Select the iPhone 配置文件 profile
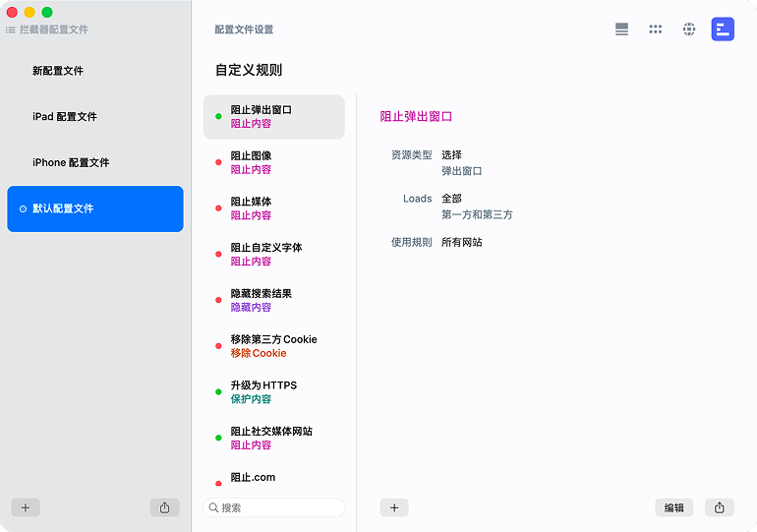757x532 pixels. (95, 162)
